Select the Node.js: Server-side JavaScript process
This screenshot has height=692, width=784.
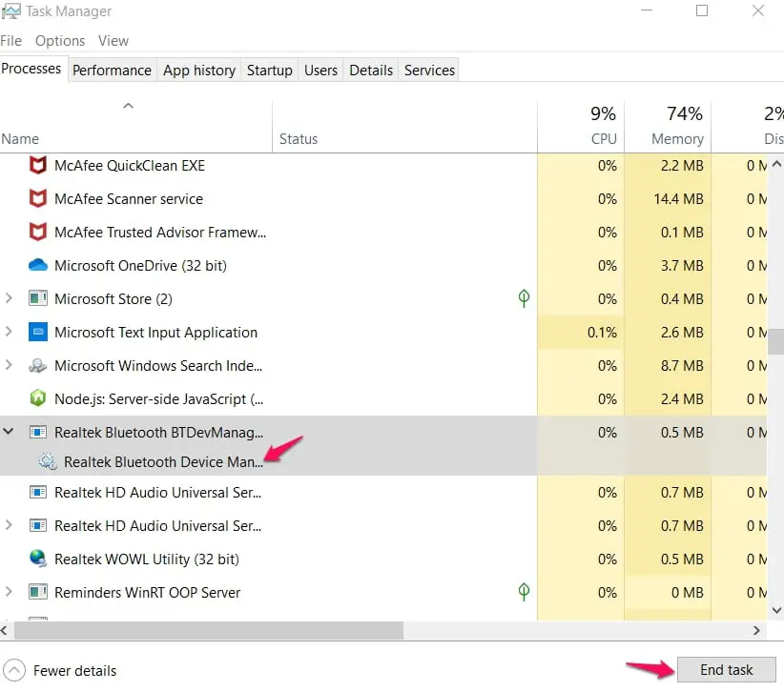(383, 398)
